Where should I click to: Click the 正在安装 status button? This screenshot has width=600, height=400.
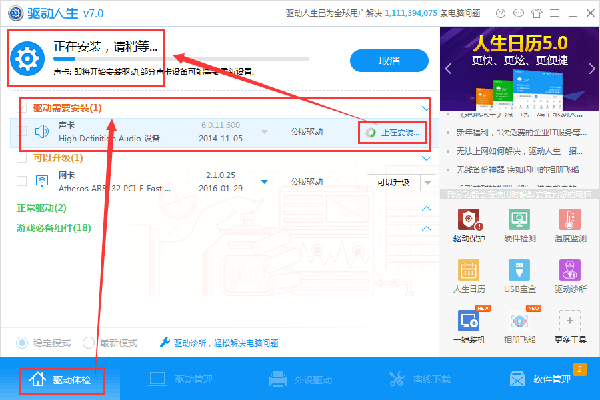coord(392,133)
